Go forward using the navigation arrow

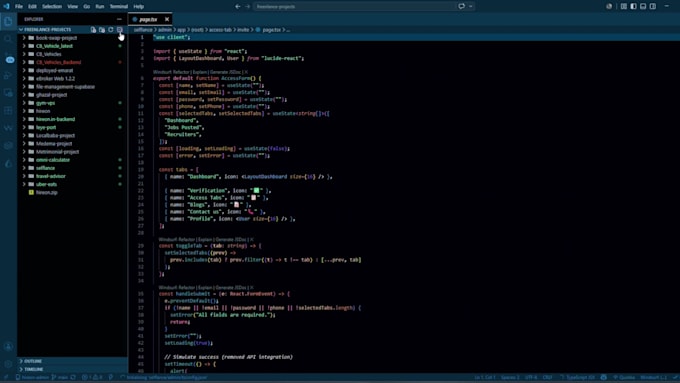248,7
